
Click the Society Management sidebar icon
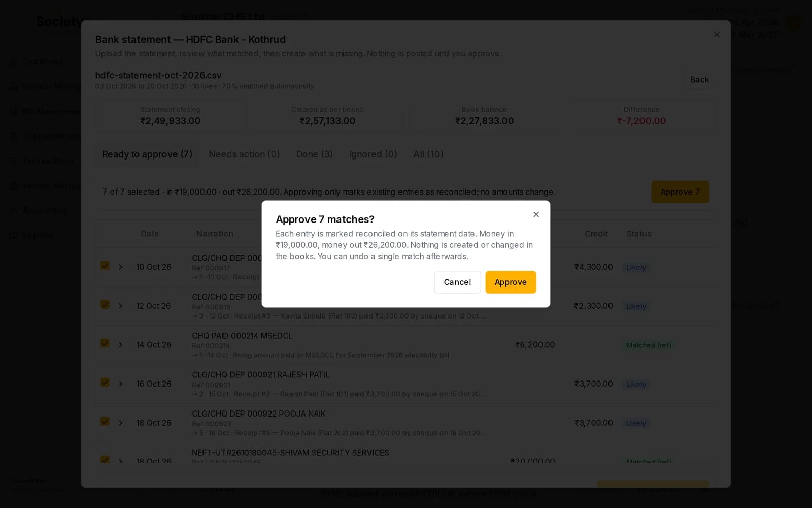14,86
